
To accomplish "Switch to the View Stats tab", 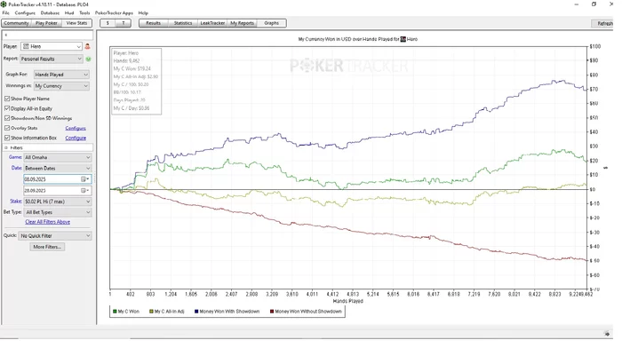I will tap(76, 23).
